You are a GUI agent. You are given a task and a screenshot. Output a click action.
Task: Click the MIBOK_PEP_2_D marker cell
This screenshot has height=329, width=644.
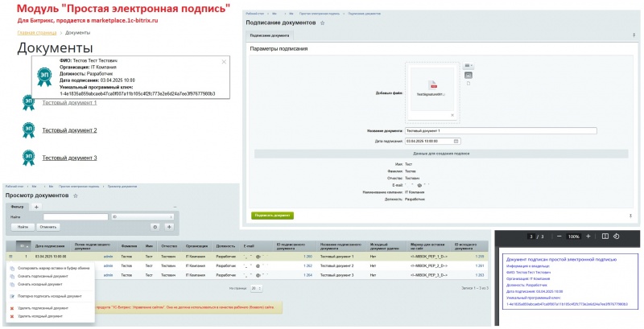[428, 265]
